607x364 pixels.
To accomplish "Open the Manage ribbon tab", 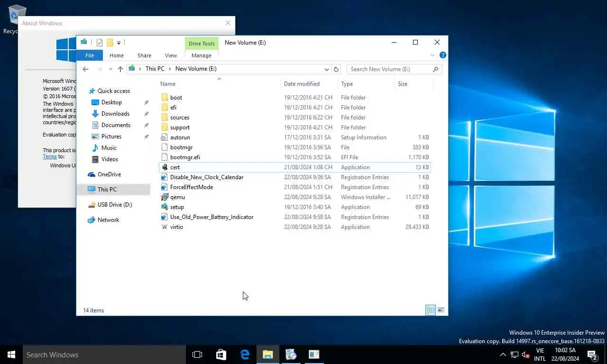I will pos(202,55).
